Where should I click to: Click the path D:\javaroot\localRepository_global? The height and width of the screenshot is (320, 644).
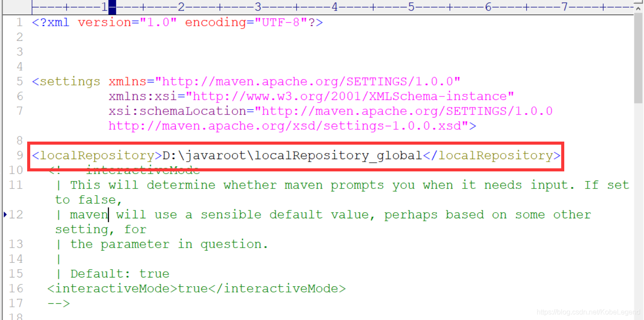point(292,156)
